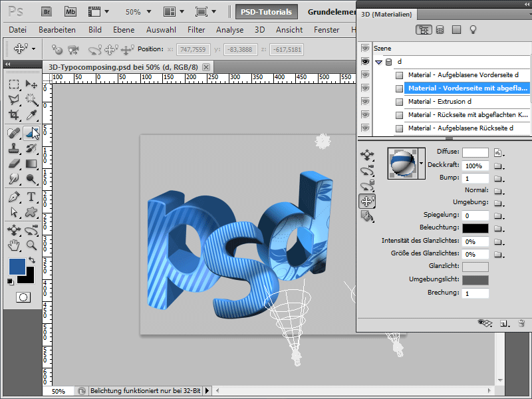Viewport: 532px width, 399px height.
Task: Open the Filter menu
Action: (196, 30)
